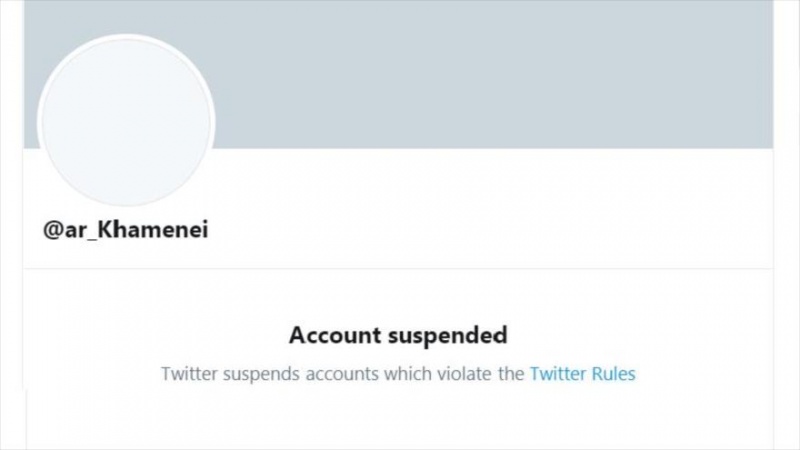Select the @ar_Khamenei username handle
Viewport: 800px width, 450px height.
(125, 230)
